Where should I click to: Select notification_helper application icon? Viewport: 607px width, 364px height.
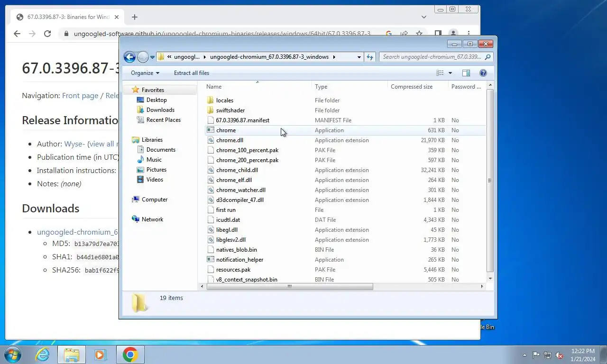pyautogui.click(x=211, y=260)
